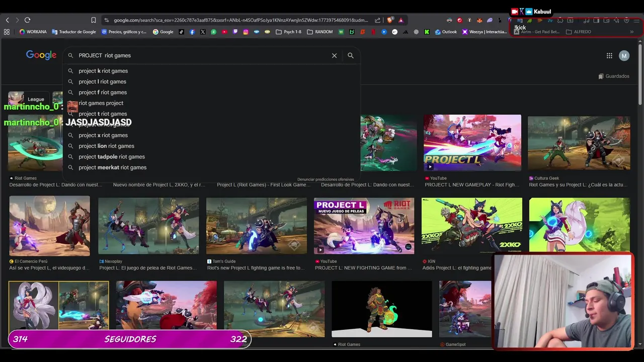
Task: Open the Precios, gráficos bookmark
Action: point(124,32)
